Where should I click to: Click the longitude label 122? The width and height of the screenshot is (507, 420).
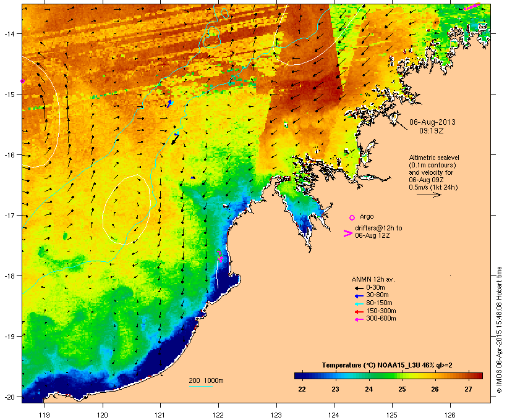click(218, 415)
